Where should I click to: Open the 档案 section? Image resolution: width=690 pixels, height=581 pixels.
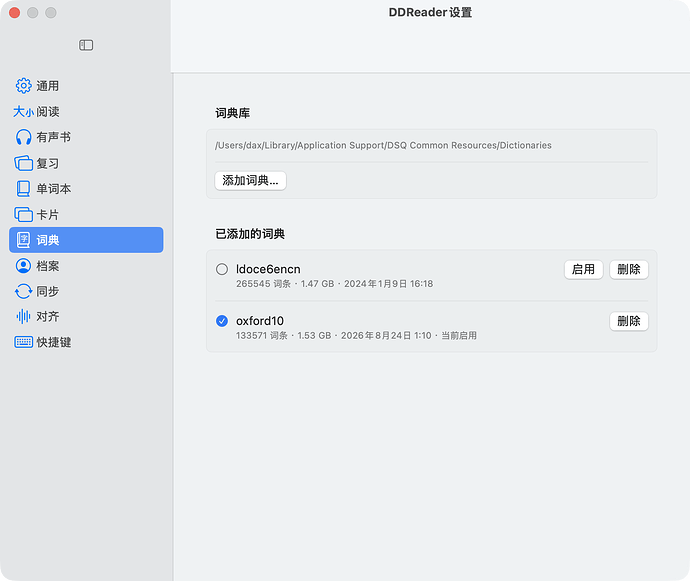coord(86,266)
